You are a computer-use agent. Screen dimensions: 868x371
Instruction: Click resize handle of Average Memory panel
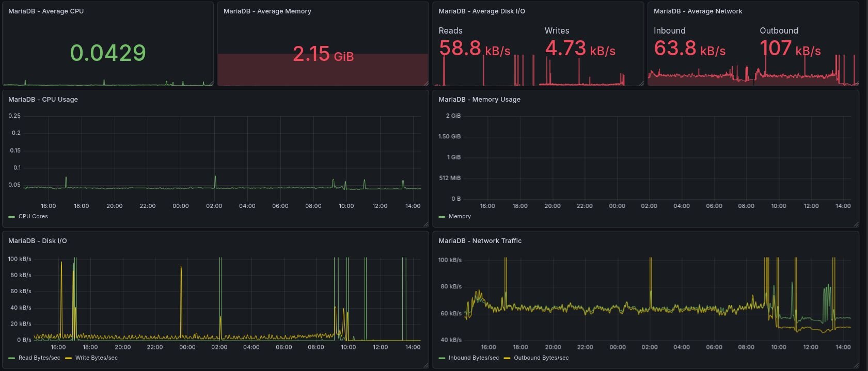tap(426, 83)
